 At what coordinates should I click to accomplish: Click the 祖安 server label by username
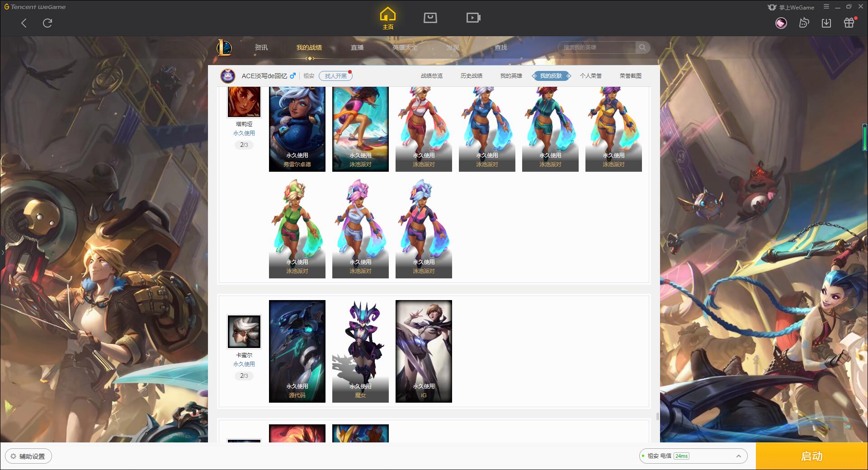(309, 76)
